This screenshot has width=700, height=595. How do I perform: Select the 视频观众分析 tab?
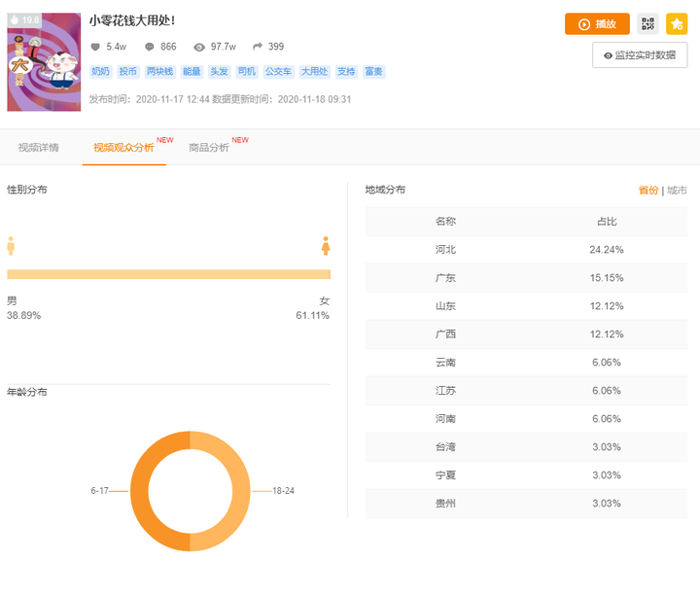(x=123, y=148)
